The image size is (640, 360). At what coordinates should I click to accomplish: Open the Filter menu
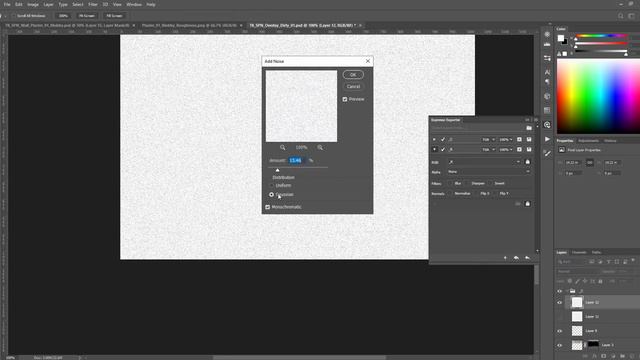pos(93,4)
